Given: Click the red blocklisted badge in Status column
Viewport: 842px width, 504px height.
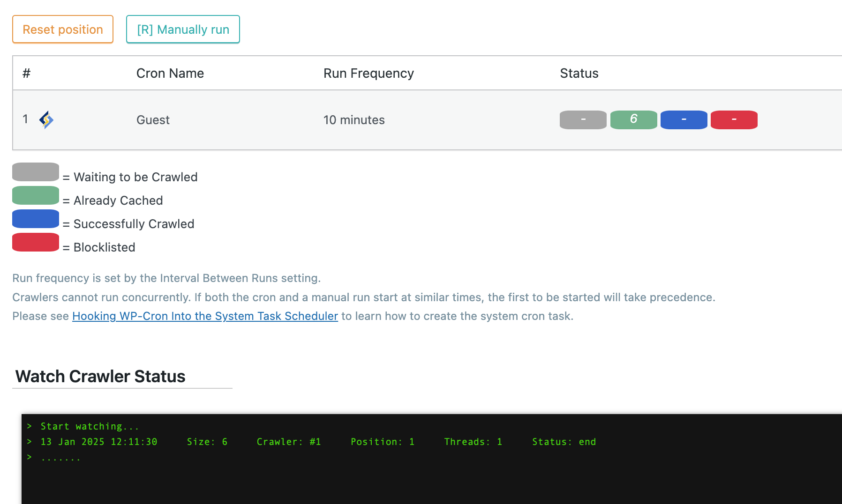Looking at the screenshot, I should tap(734, 120).
